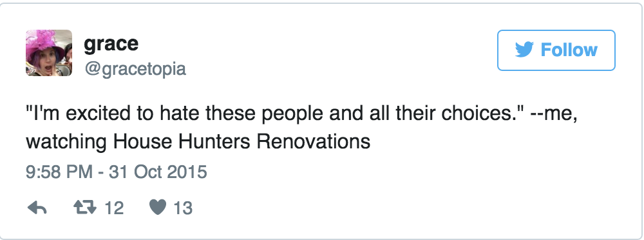Click the pink hat in the avatar
This screenshot has height=240, width=644.
(x=44, y=42)
